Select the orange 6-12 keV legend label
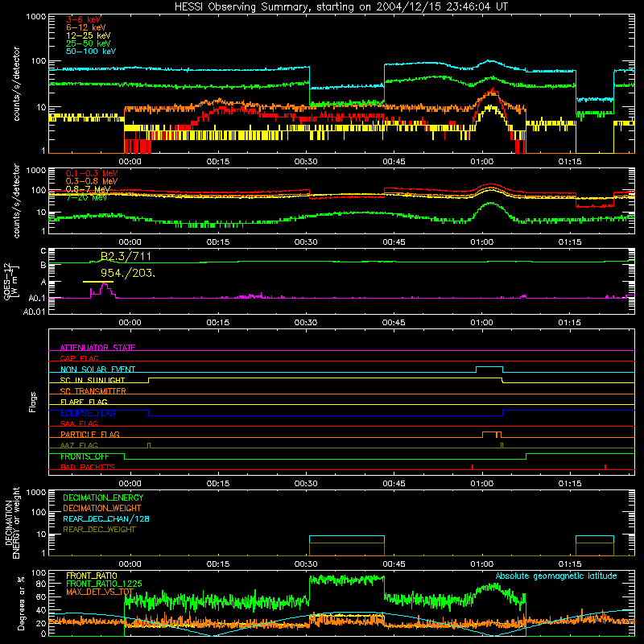The height and width of the screenshot is (644, 644). pos(86,27)
